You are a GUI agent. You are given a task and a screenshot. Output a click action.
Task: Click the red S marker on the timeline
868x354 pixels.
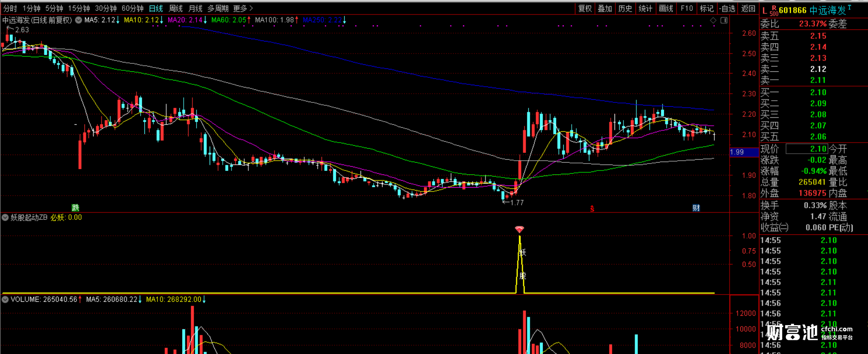[x=592, y=209]
